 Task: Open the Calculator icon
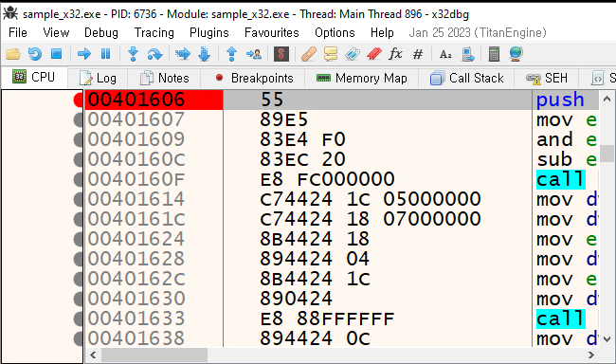click(494, 54)
